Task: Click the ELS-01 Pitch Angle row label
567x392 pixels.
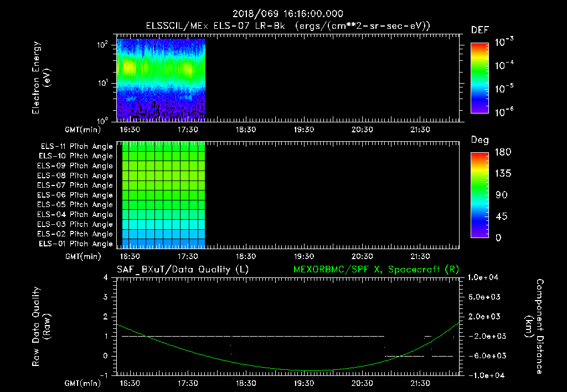Action: point(75,244)
